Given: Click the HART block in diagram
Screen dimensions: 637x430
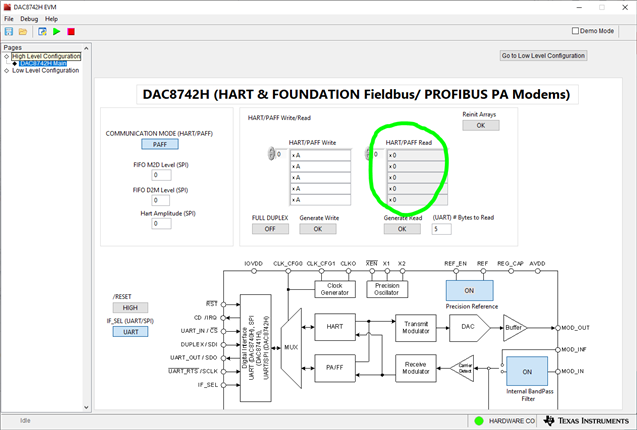Looking at the screenshot, I should point(335,326).
